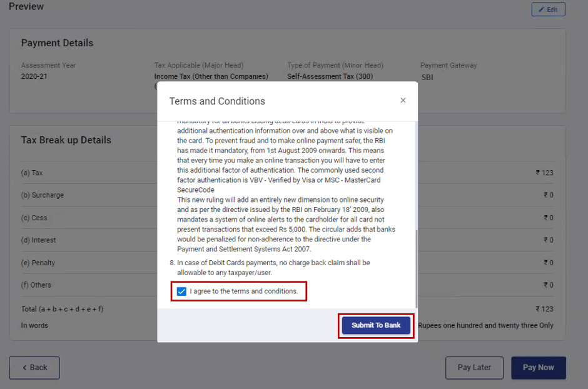Click the Self-Assessment Tax (300) value
The width and height of the screenshot is (588, 389).
(x=330, y=77)
